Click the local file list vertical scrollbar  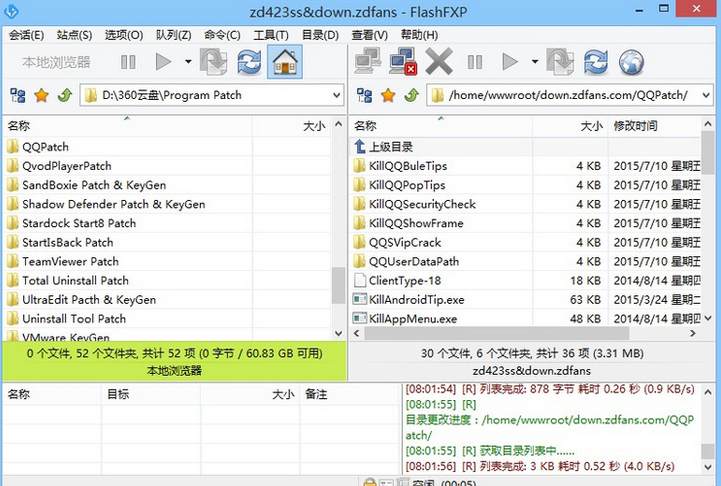[338, 230]
